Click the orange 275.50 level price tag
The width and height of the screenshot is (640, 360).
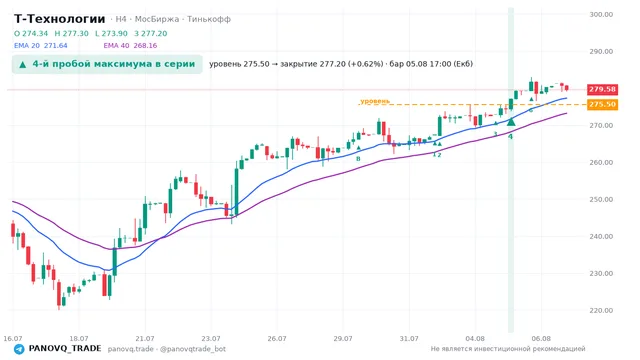(602, 104)
